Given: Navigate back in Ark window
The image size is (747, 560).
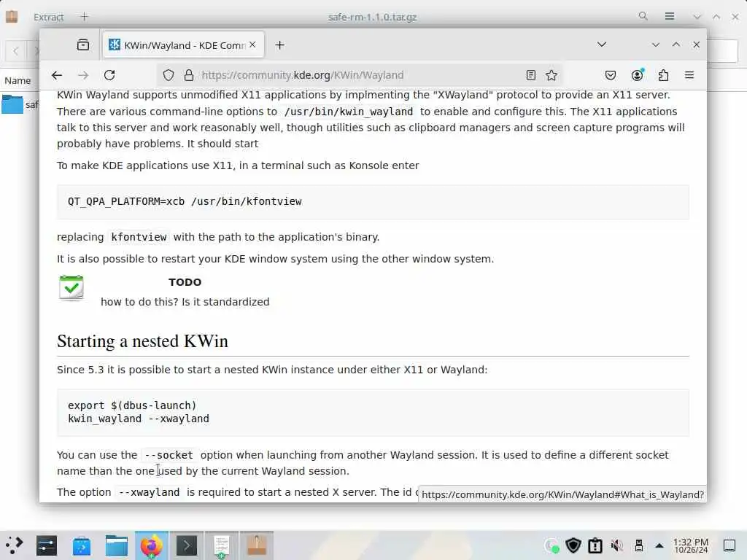Looking at the screenshot, I should pyautogui.click(x=16, y=50).
